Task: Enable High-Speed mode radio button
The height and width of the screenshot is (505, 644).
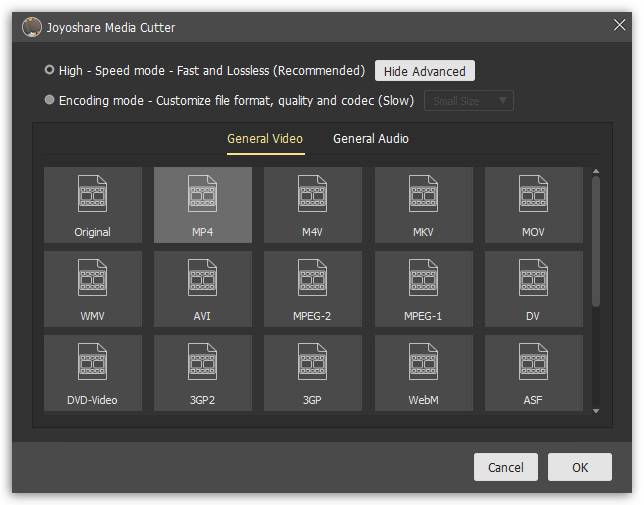Action: [49, 70]
